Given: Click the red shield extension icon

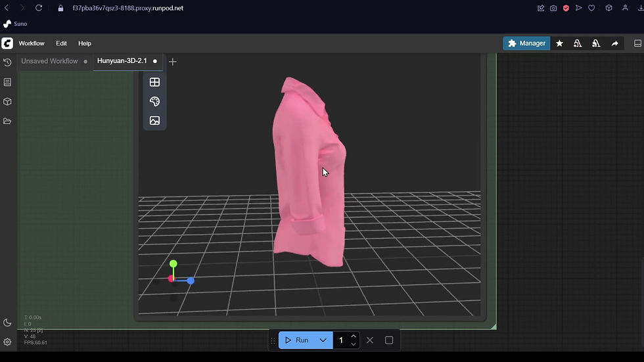Looking at the screenshot, I should tap(566, 8).
